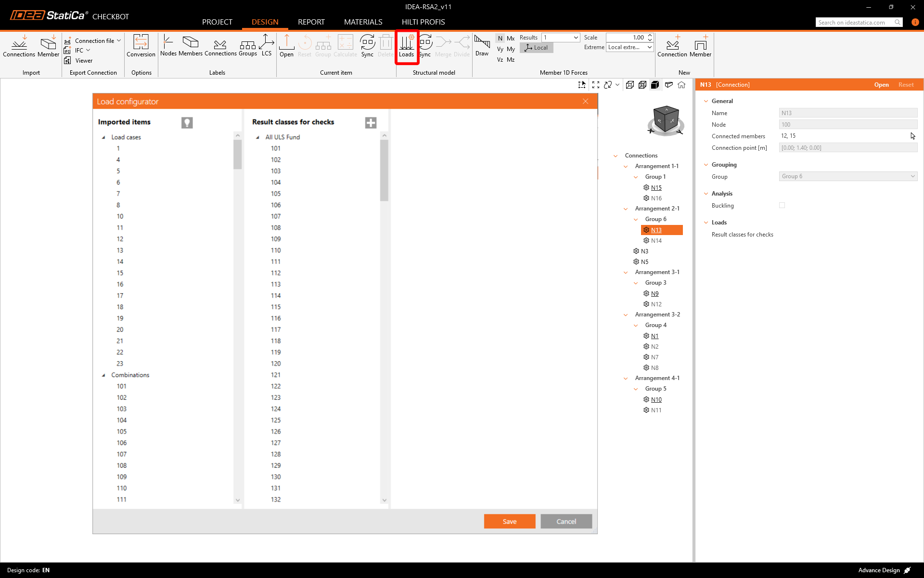This screenshot has height=578, width=924.
Task: Increase Scale value with up stepper
Action: point(650,35)
